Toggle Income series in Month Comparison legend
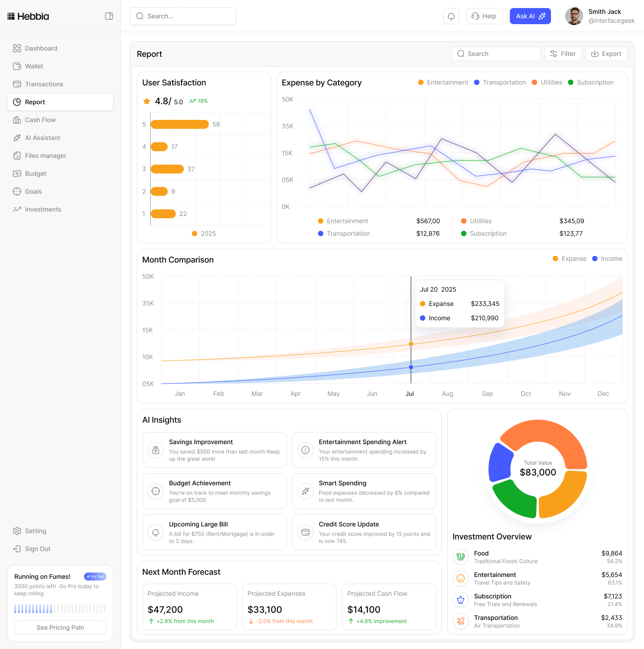The height and width of the screenshot is (649, 644). click(x=607, y=259)
